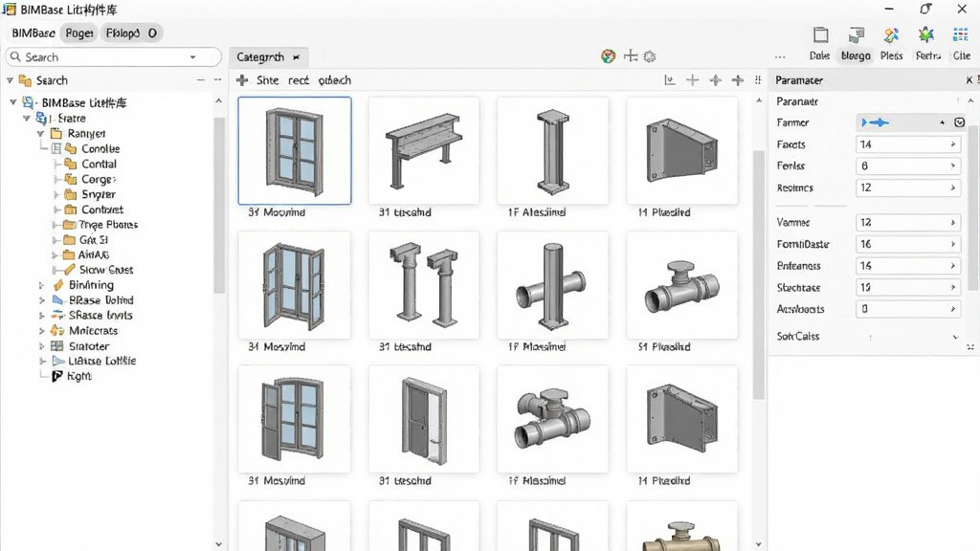Close the Categroth tab
The image size is (980, 551).
point(297,56)
